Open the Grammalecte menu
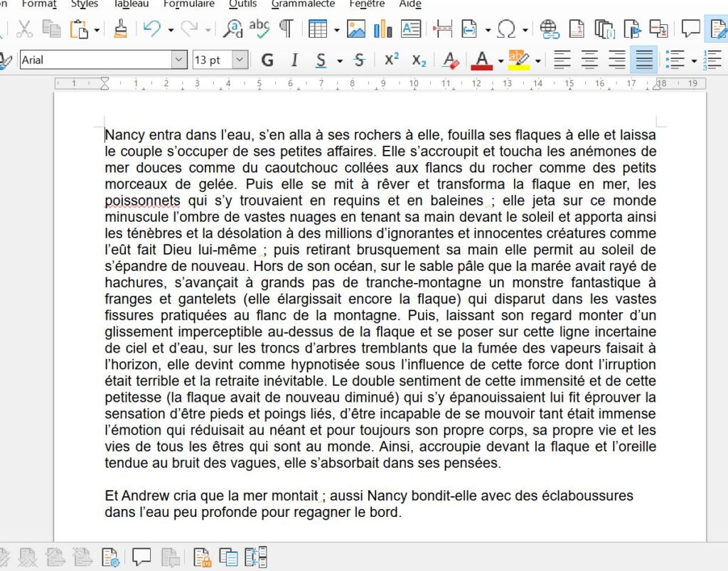This screenshot has height=571, width=728. point(303,4)
